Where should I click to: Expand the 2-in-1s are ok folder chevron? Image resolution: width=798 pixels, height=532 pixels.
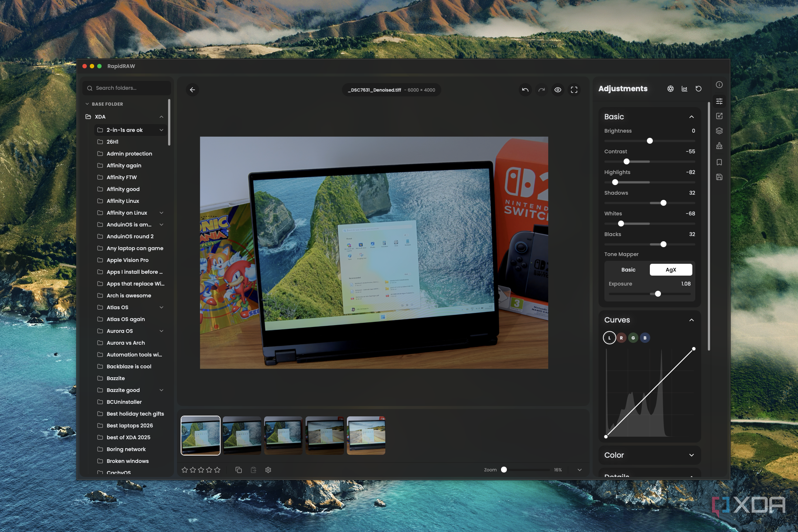coord(161,130)
